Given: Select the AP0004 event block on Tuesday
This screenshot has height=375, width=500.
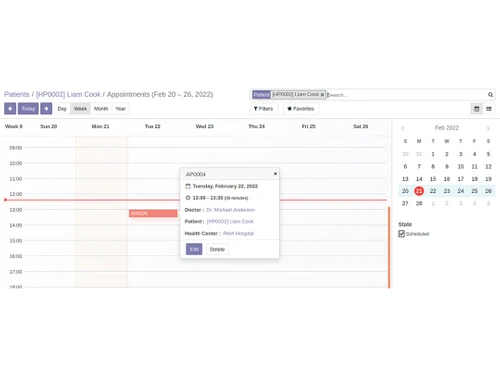Looking at the screenshot, I should point(153,213).
